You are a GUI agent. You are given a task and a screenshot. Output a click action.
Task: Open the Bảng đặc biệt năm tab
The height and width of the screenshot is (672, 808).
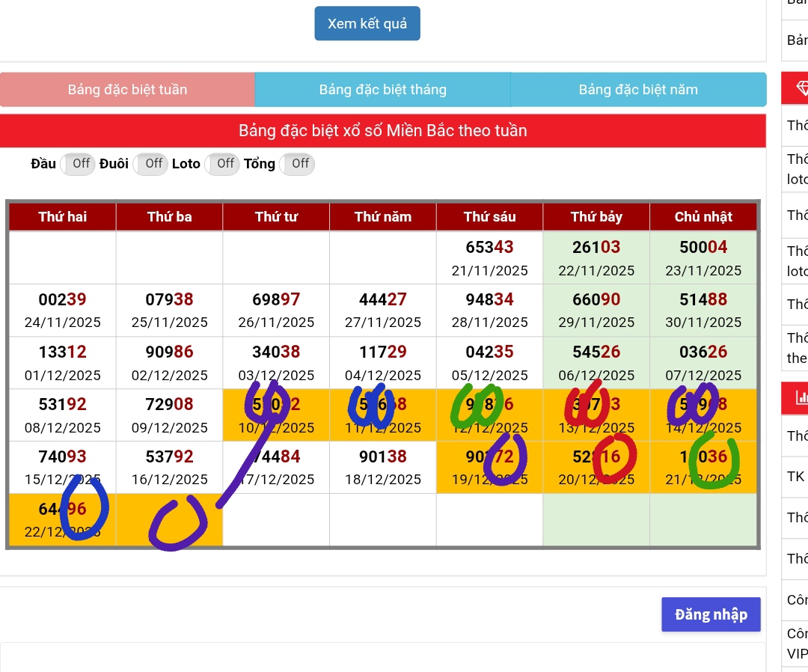point(637,90)
